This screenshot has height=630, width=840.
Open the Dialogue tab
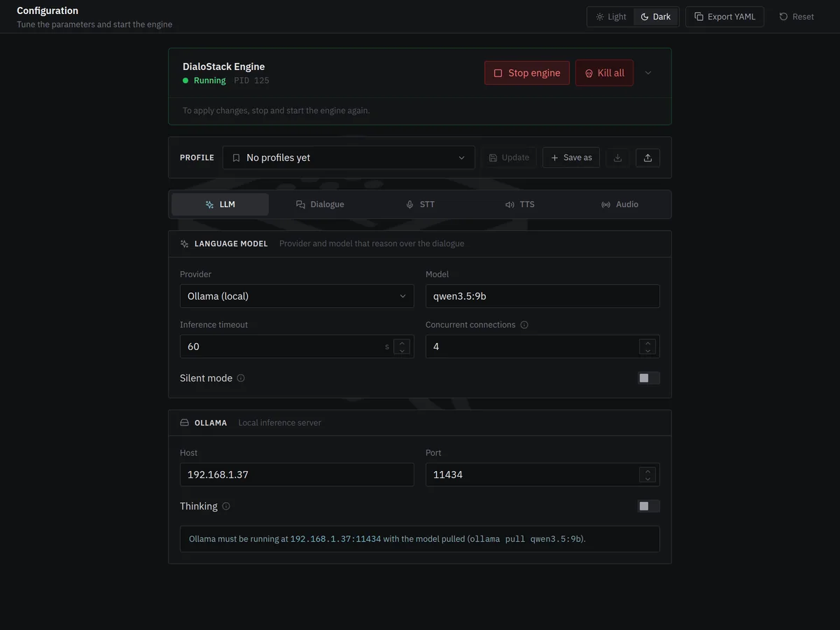(320, 204)
